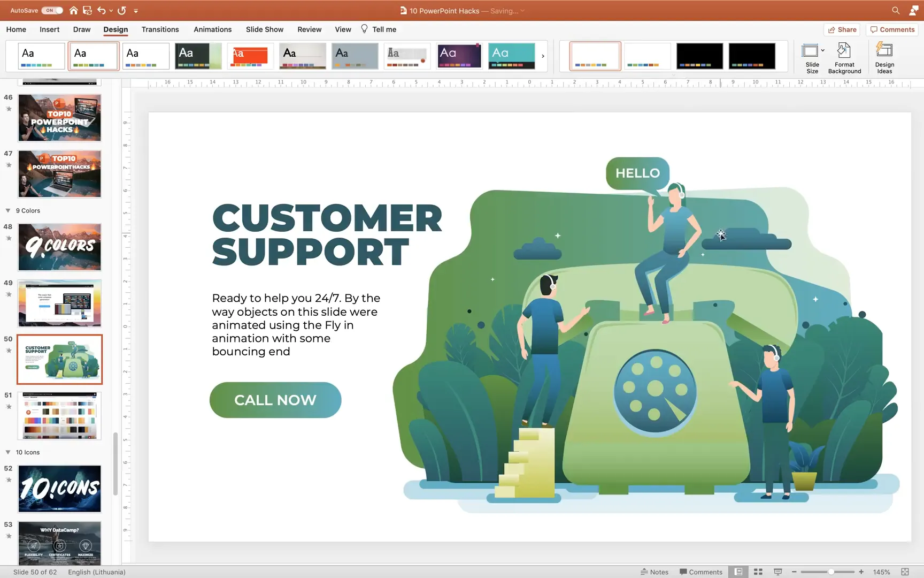Image resolution: width=924 pixels, height=578 pixels.
Task: Click the Redo icon
Action: click(x=121, y=10)
